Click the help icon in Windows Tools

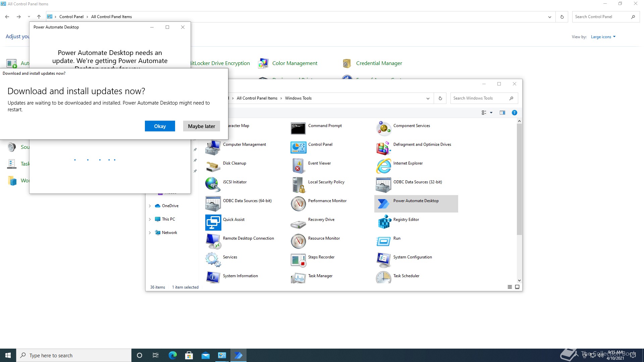click(514, 113)
